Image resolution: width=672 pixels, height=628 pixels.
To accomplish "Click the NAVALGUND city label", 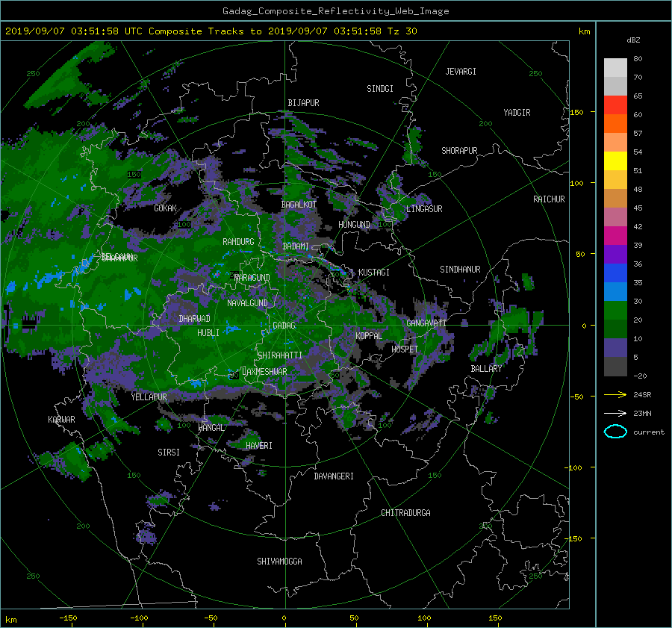I will (x=247, y=303).
